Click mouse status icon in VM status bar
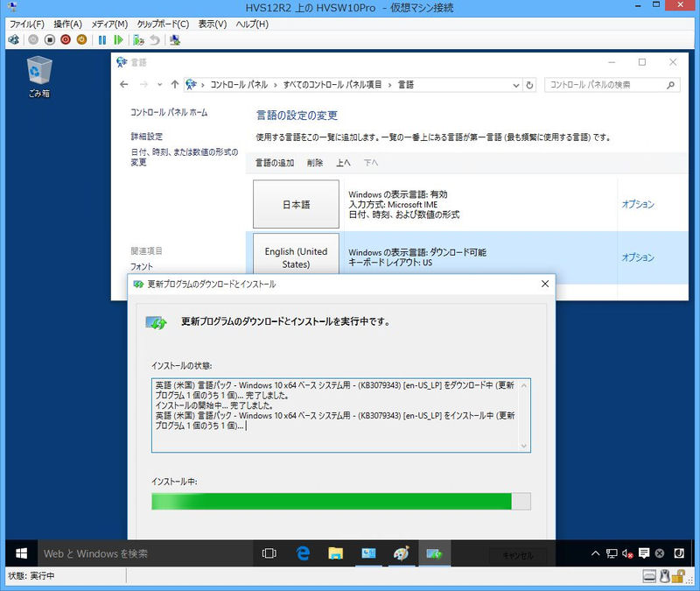 pos(664,576)
